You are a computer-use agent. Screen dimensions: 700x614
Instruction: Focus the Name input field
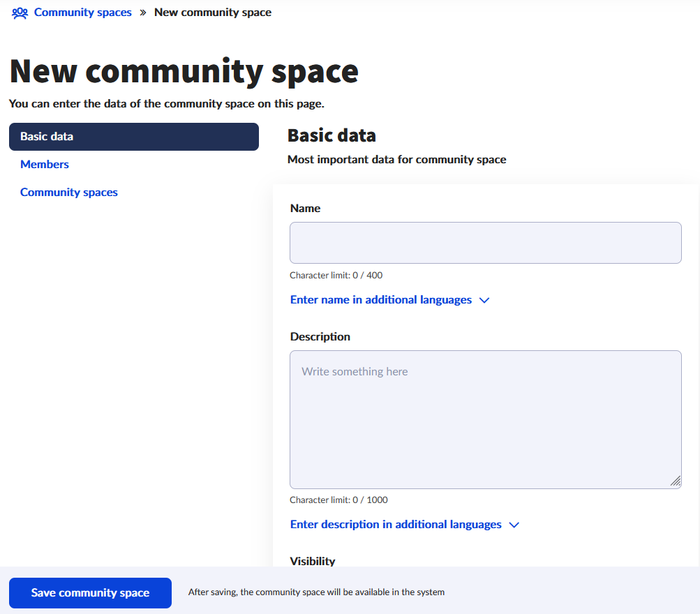click(x=485, y=243)
